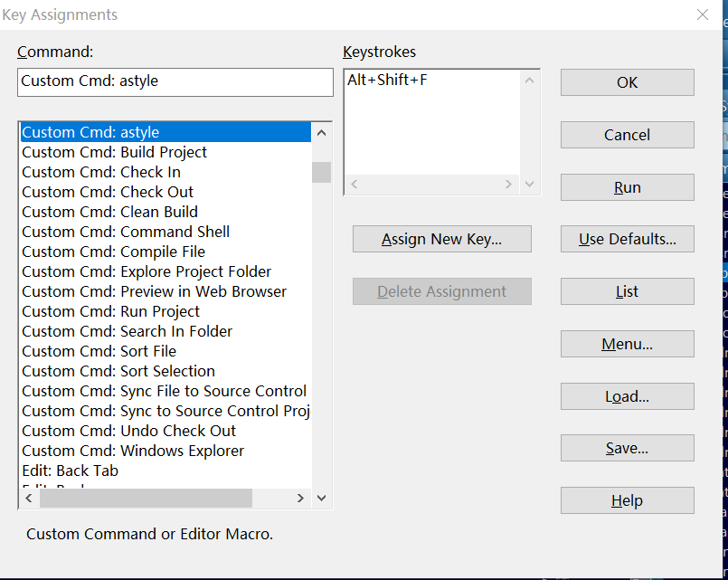Save the key assignments
728x580 pixels.
point(627,449)
